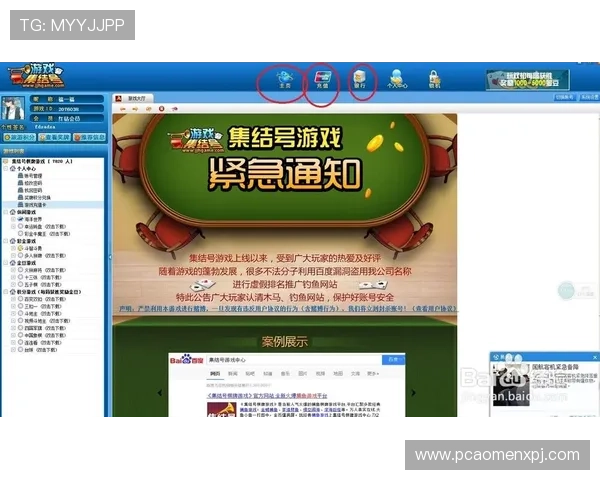This screenshot has width=600, height=480.
Task: Click the 奖牌积分兑换 item icon
Action: [x=21, y=198]
